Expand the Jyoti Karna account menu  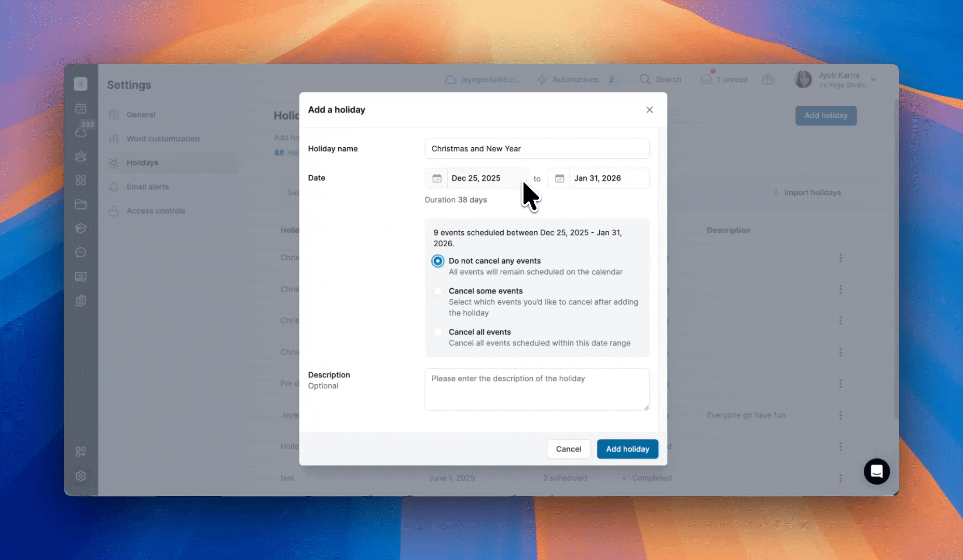coord(873,79)
